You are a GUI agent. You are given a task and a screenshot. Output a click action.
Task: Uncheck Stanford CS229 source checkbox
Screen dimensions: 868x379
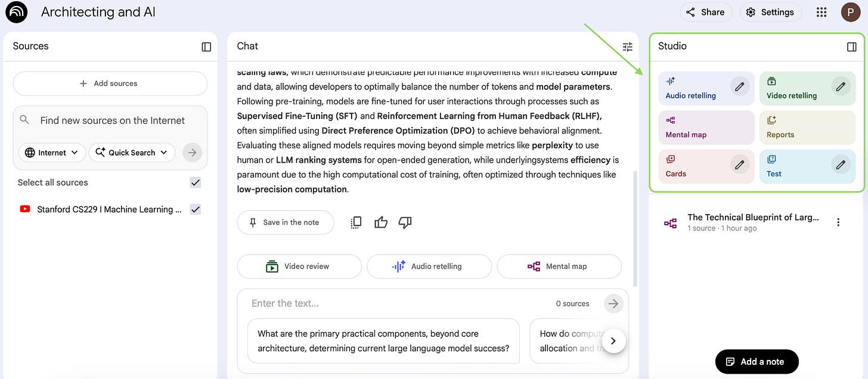195,209
